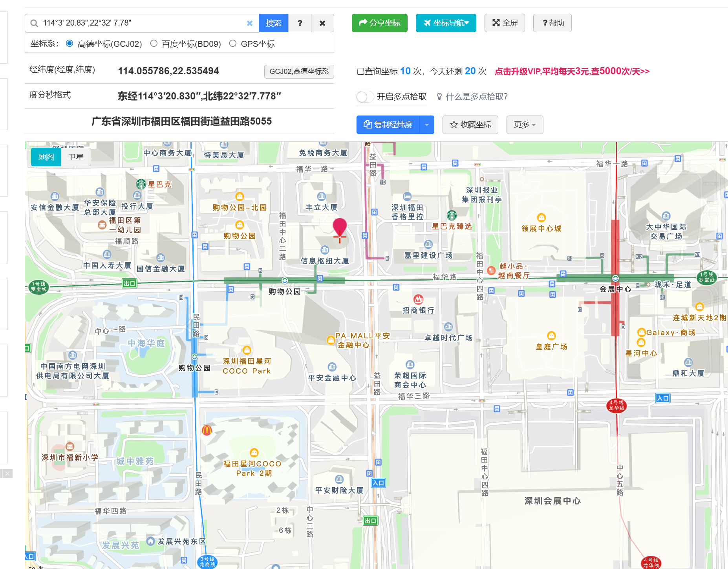Viewport: 728px width, 569px height.
Task: Switch to 卫星 satellite view tab
Action: click(x=76, y=157)
